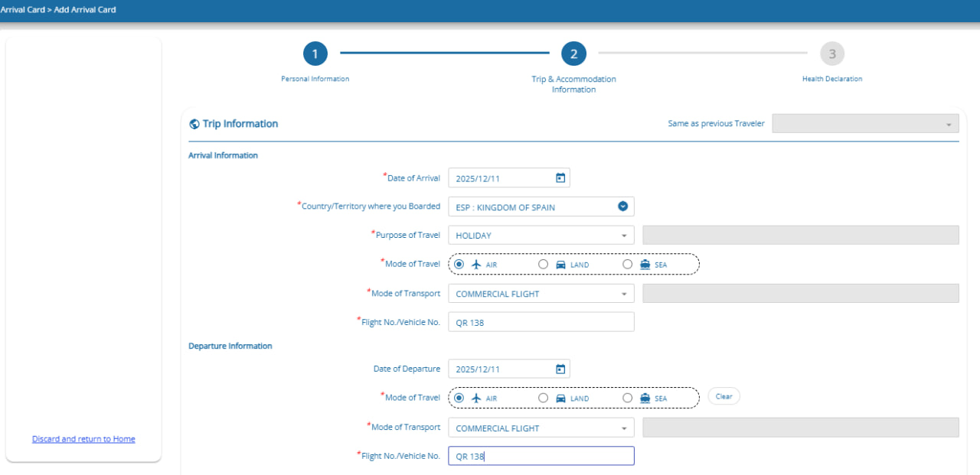Image resolution: width=980 pixels, height=475 pixels.
Task: Open the Same as previous Traveler dropdown
Action: (x=864, y=124)
